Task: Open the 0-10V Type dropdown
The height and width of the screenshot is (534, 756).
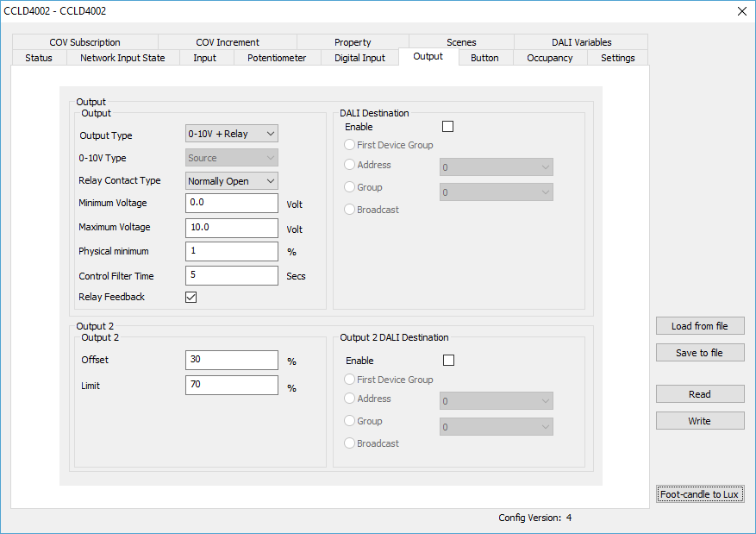Action: coord(231,158)
